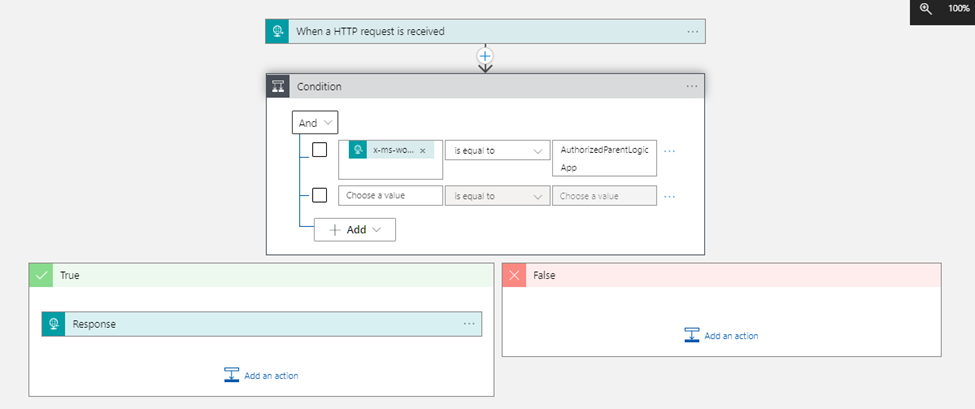The height and width of the screenshot is (409, 975).
Task: Insert a step with the plus button
Action: click(485, 55)
